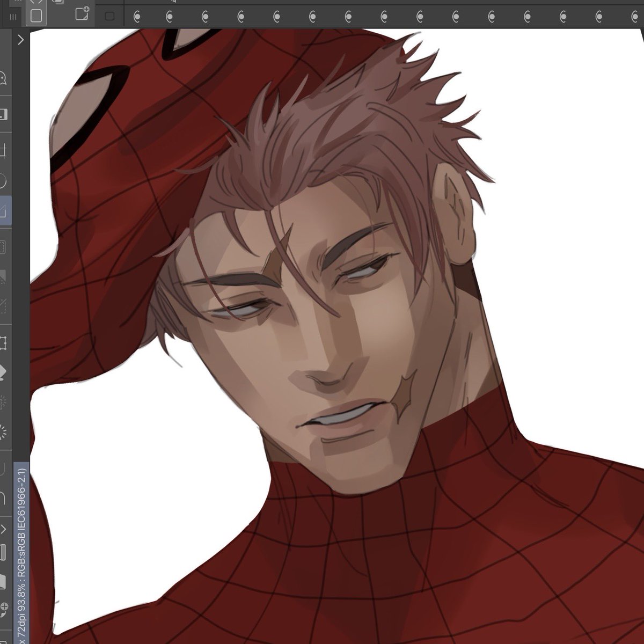Screen dimensions: 644x644
Task: Toggle the last eye icon at the row's far end
Action: click(x=634, y=17)
